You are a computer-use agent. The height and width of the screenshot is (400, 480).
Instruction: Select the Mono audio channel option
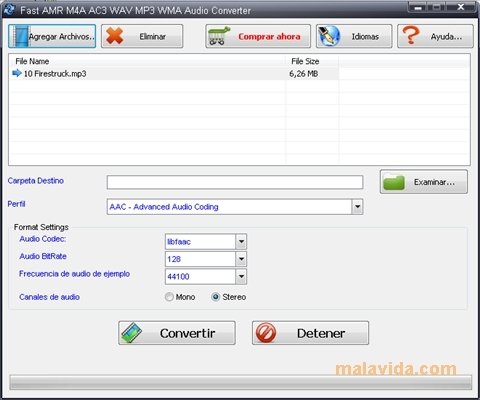pyautogui.click(x=169, y=297)
